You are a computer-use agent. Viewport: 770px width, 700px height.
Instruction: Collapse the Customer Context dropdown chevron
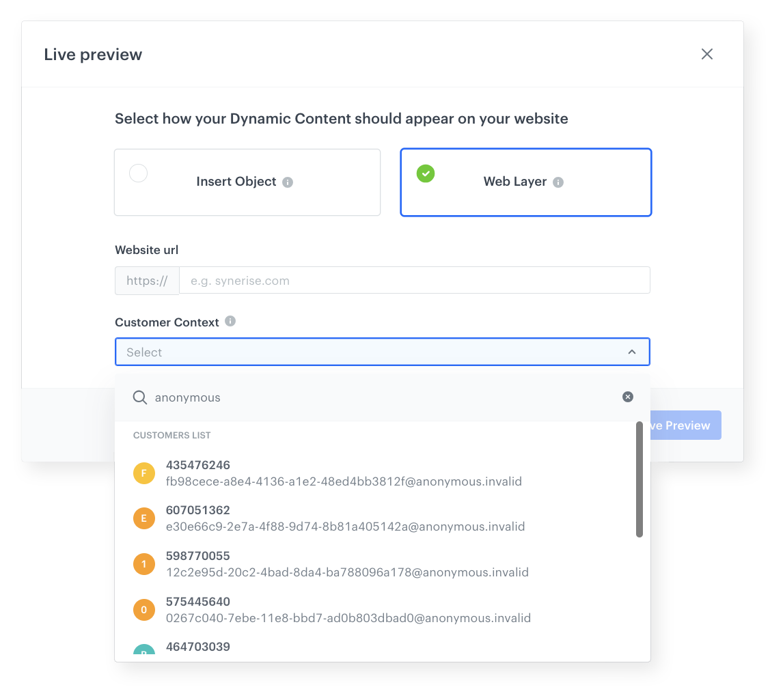click(632, 352)
